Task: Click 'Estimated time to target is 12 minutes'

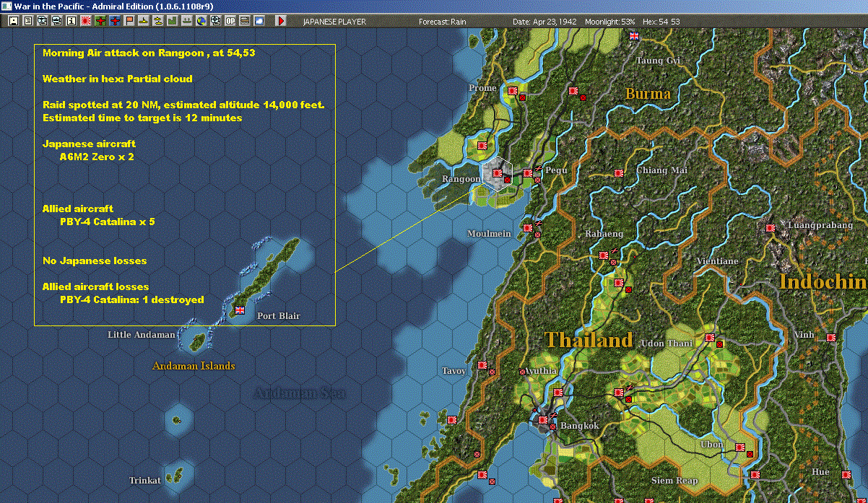Action: coord(142,118)
